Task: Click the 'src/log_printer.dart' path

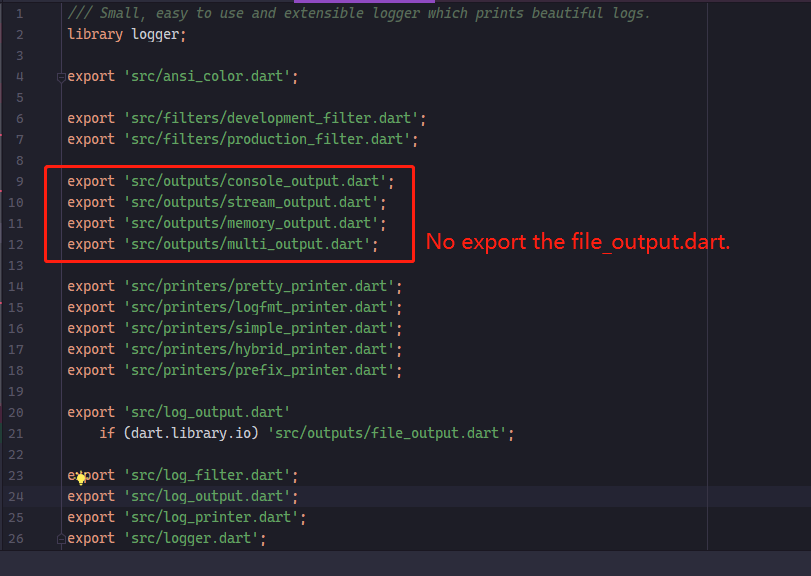Action: pos(211,518)
